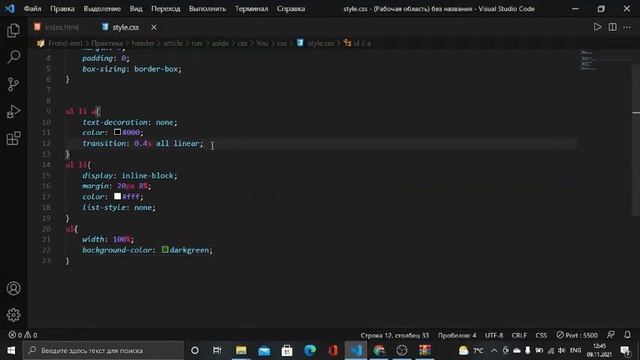Split the editor to the right
Screen dimensions: 640x360
click(x=612, y=27)
